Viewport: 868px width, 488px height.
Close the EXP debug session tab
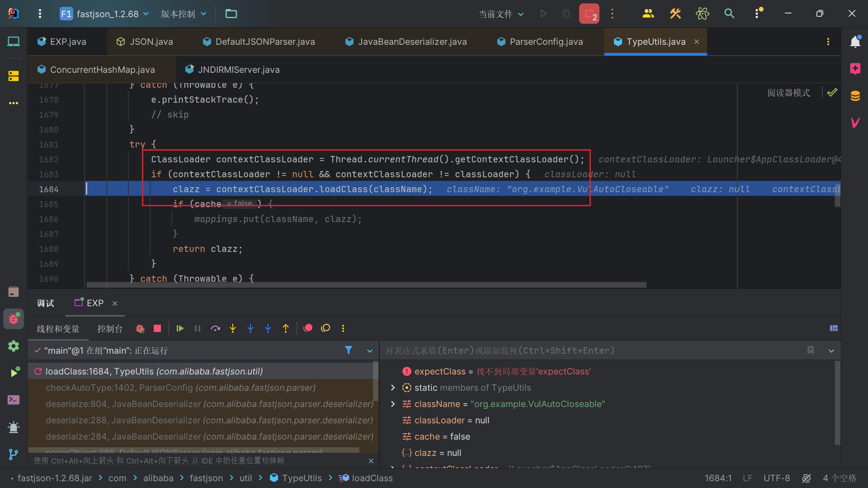click(115, 303)
